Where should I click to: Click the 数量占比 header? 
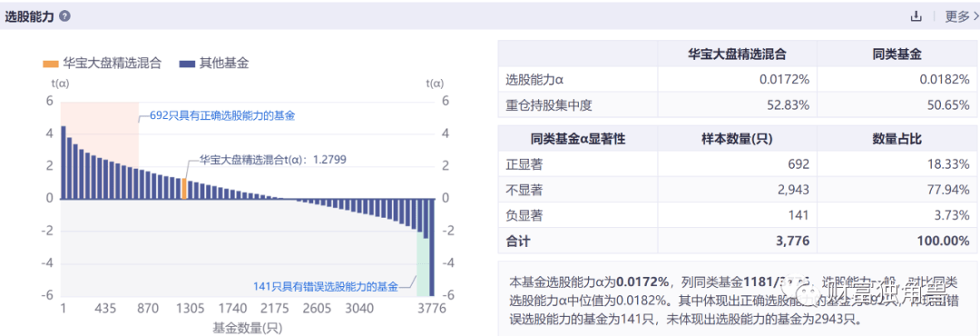coord(897,140)
